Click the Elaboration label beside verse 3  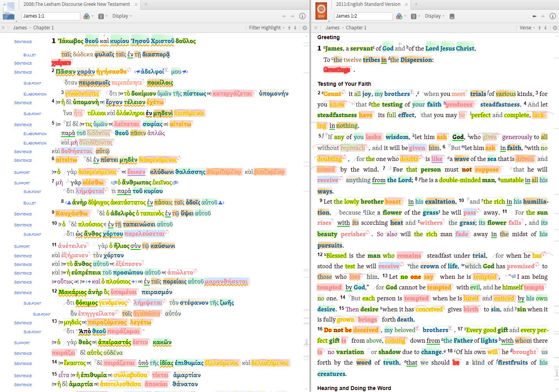click(x=35, y=94)
